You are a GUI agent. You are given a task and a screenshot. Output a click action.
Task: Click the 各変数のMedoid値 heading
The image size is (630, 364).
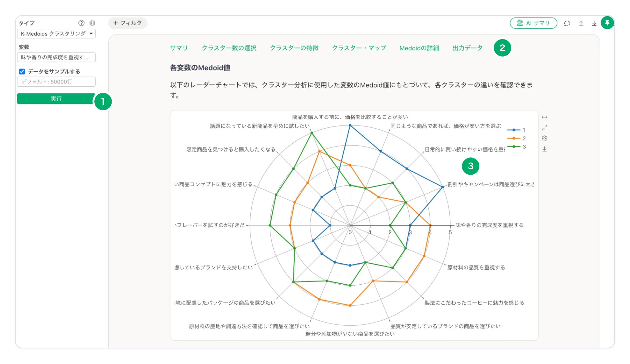[200, 68]
